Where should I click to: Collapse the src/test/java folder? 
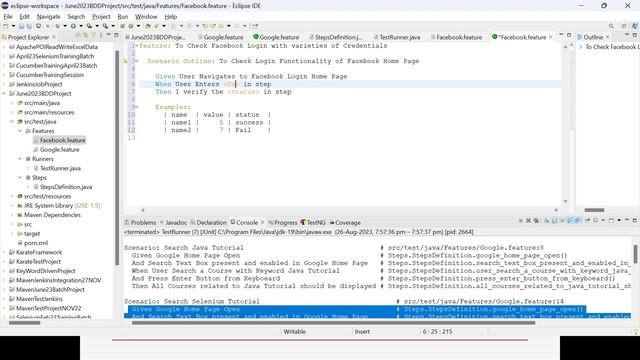pos(12,122)
